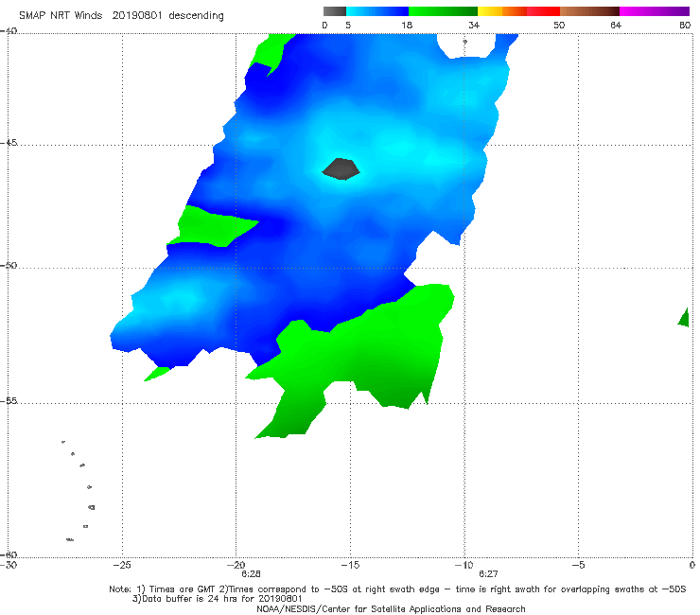
Task: Click the magenta-purple segment of the color bar
Action: click(x=655, y=11)
